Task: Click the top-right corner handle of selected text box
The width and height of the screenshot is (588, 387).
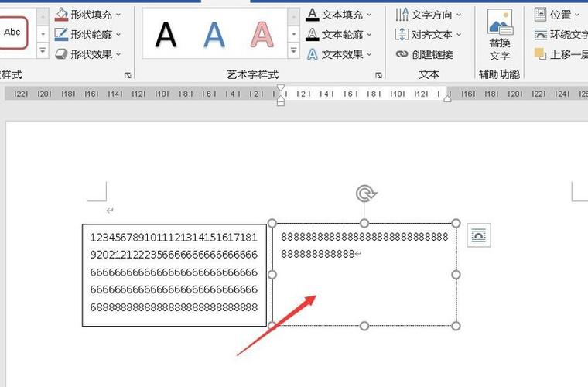Action: pos(456,224)
